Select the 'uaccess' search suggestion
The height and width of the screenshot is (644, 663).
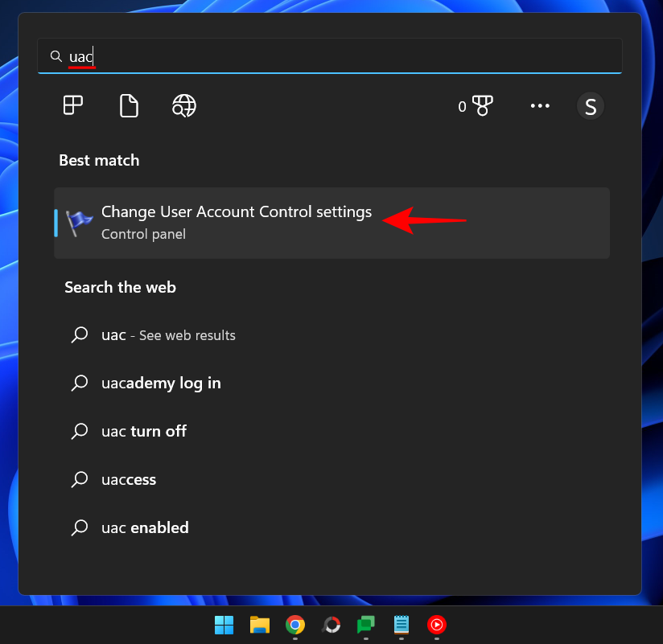128,479
